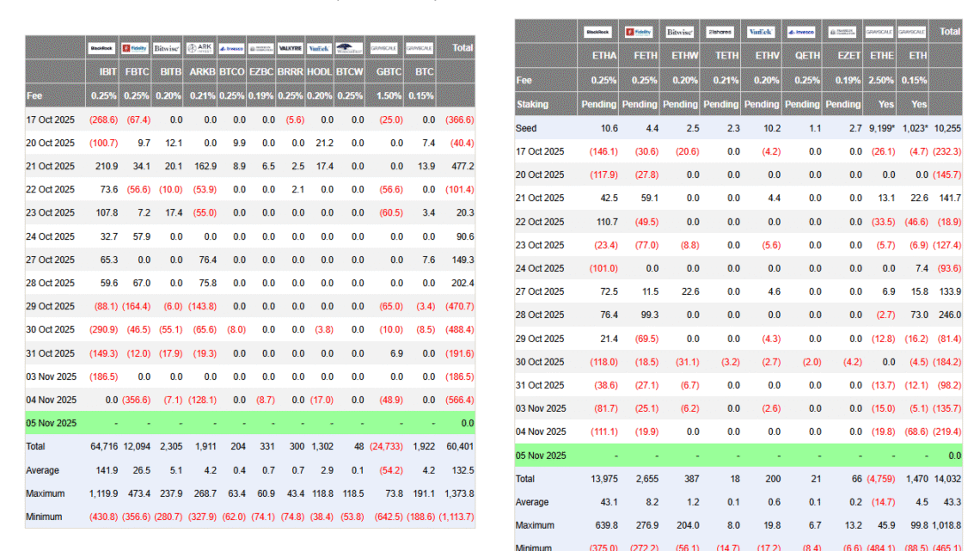The height and width of the screenshot is (551, 980).
Task: Select the ETHA column header
Action: 598,55
